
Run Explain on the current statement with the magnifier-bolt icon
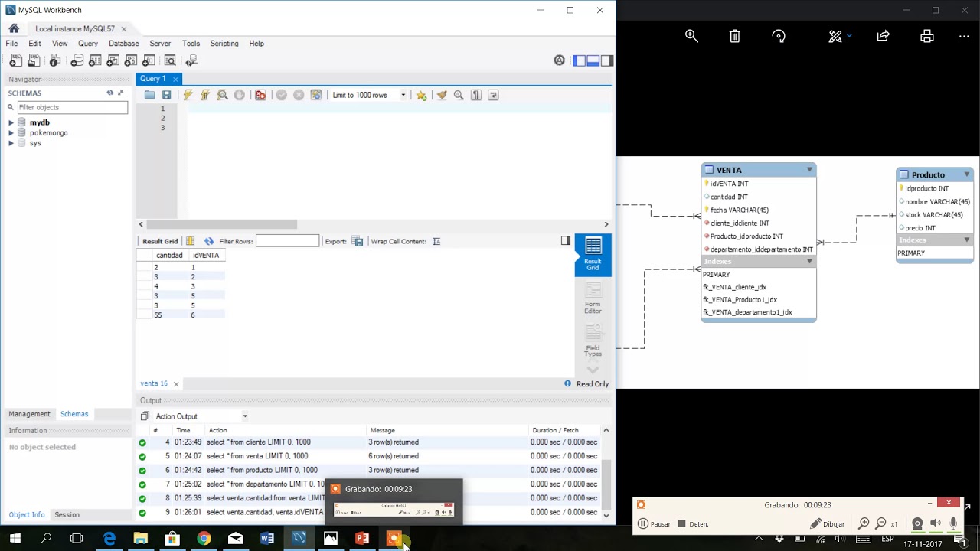(x=222, y=95)
